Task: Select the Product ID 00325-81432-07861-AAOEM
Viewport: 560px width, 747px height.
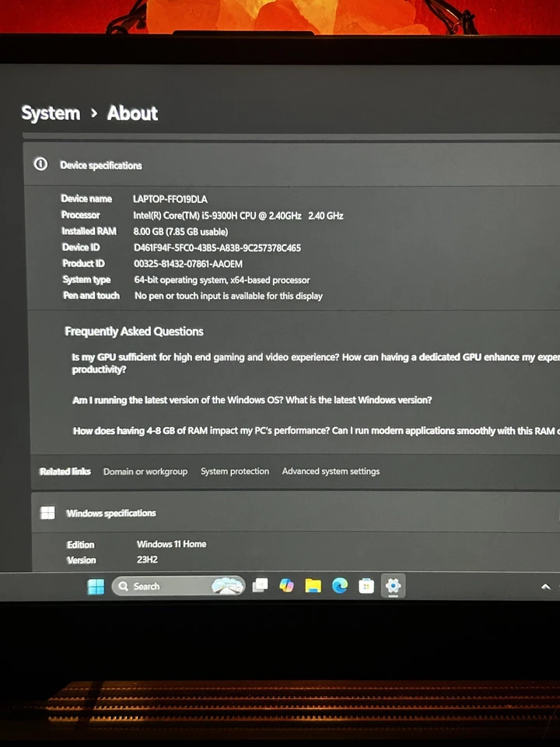Action: pos(188,264)
